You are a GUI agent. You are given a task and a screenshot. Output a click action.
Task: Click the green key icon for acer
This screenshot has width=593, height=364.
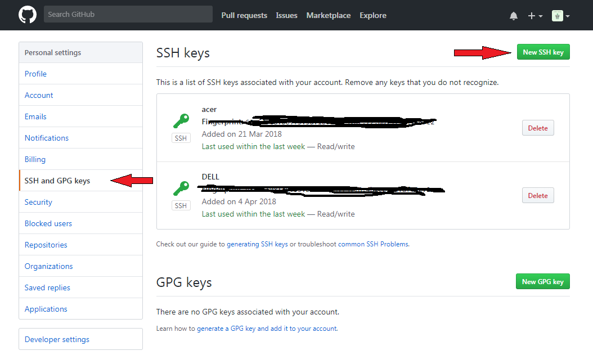pyautogui.click(x=181, y=121)
